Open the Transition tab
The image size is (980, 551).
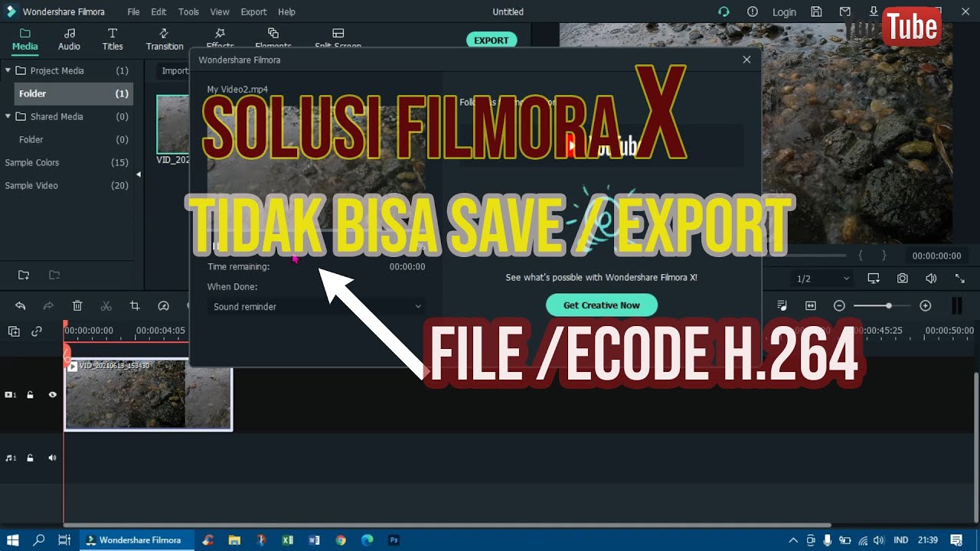pos(165,39)
